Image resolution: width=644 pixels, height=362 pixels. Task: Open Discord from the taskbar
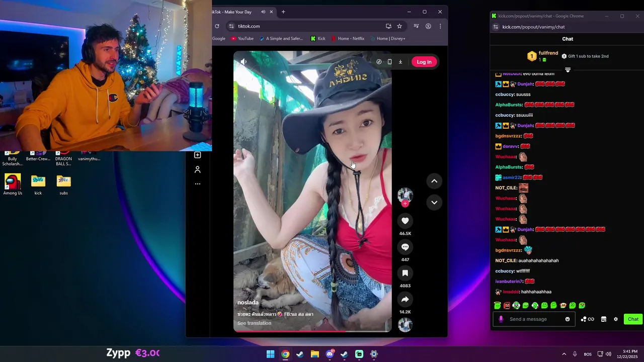[x=330, y=354]
